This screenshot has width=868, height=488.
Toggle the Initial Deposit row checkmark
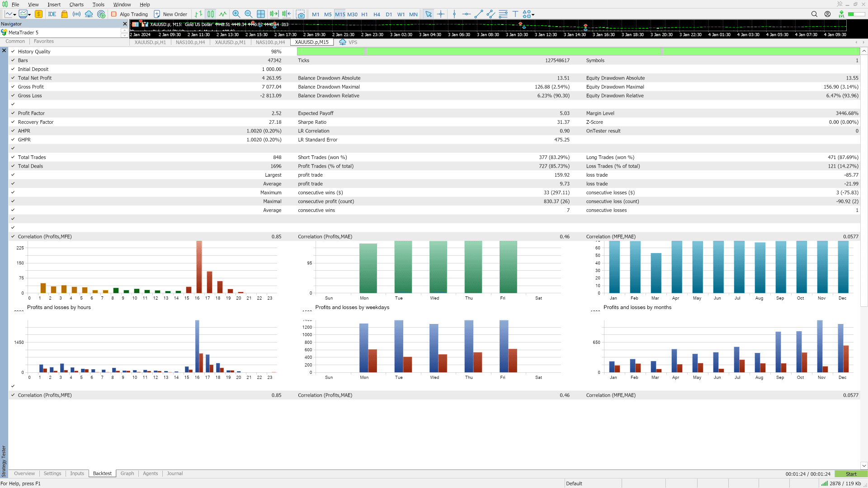click(x=13, y=69)
